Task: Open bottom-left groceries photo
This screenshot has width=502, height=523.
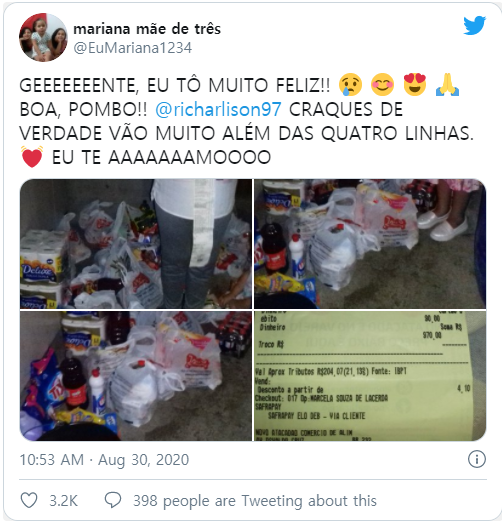Action: tap(136, 376)
